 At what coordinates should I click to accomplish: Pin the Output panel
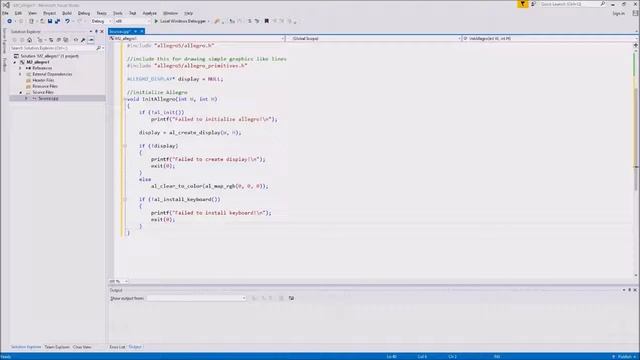(x=629, y=290)
